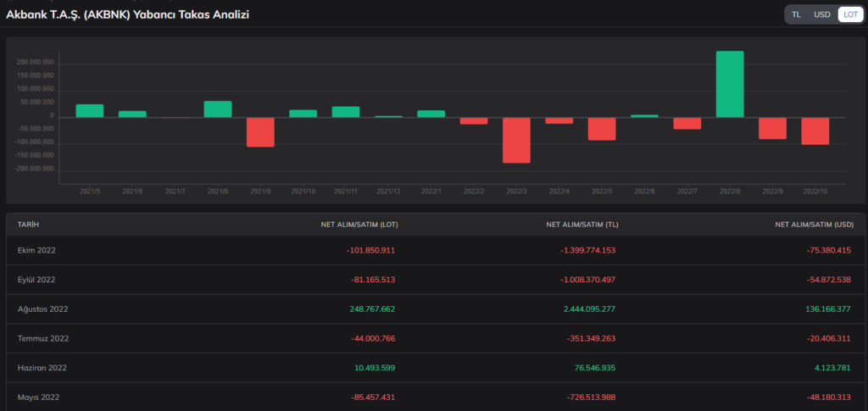This screenshot has width=868, height=411.
Task: Click the green 2021/5 chart bar
Action: point(90,111)
